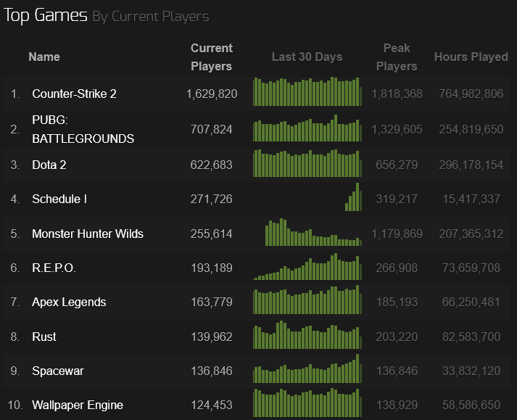Click the Name column header
The image size is (517, 420).
44,57
